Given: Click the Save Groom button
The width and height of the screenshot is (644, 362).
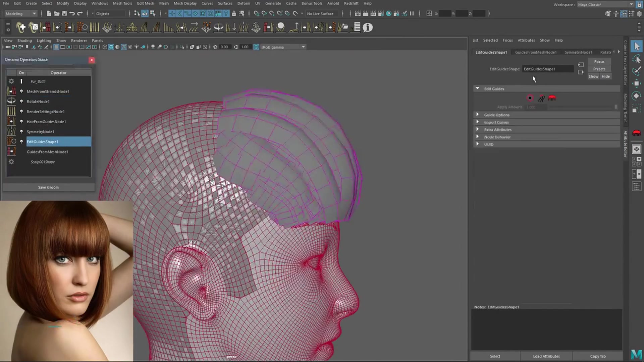Looking at the screenshot, I should [x=48, y=187].
